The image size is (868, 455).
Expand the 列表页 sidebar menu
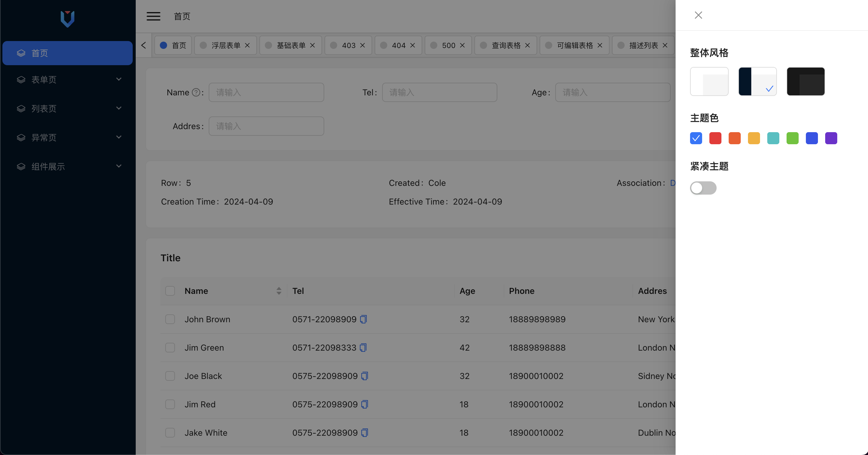coord(67,109)
